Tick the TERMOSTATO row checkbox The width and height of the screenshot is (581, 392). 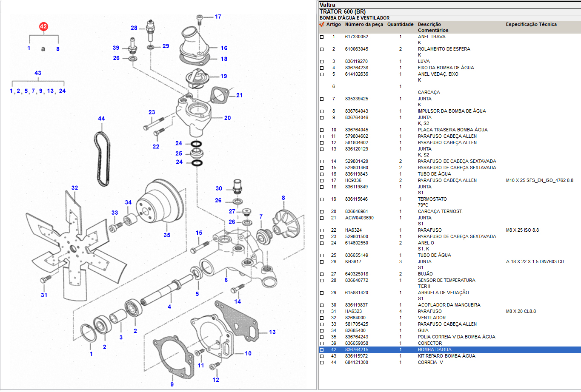[x=322, y=199]
